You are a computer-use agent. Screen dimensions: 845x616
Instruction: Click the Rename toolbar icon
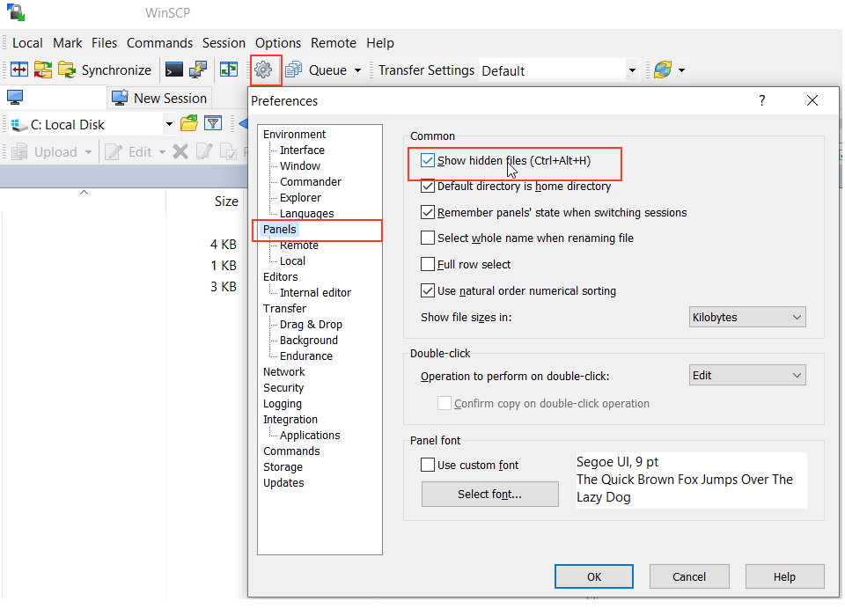click(204, 152)
